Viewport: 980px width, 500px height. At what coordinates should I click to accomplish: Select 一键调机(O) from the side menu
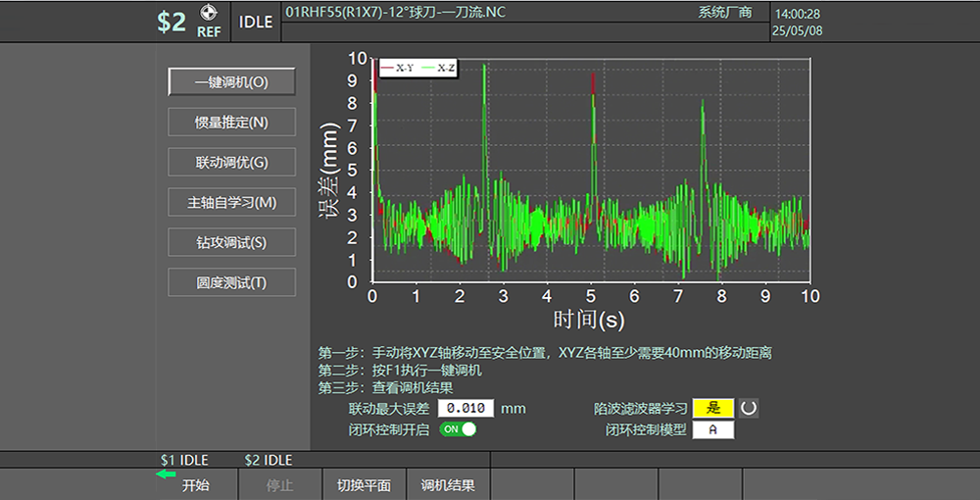coord(231,82)
